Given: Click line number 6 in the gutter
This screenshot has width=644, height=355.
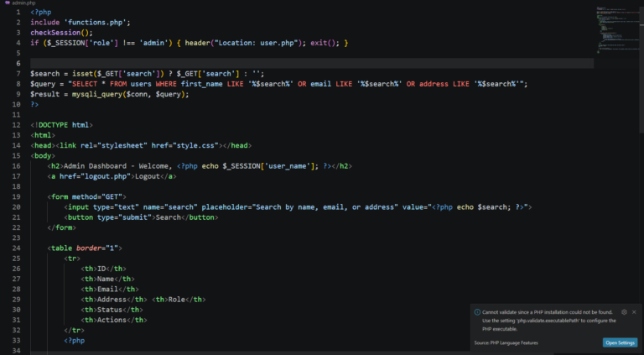Looking at the screenshot, I should (18, 63).
